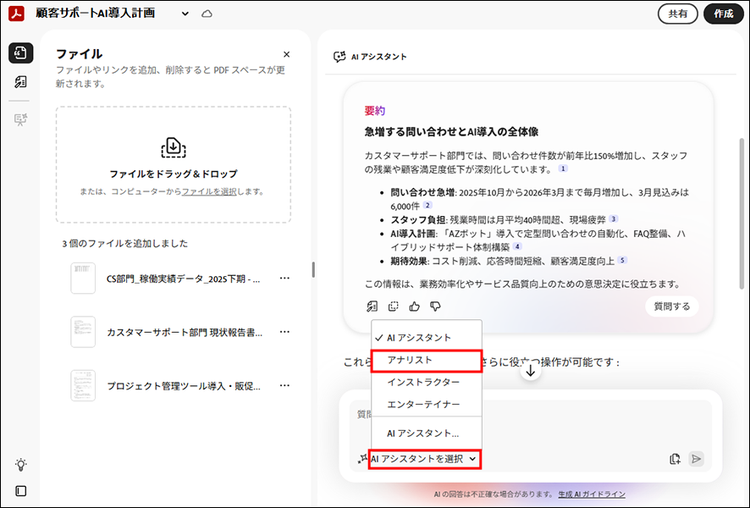Image resolution: width=750 pixels, height=508 pixels.
Task: Choose エンターテイナー from the assistant menu
Action: coord(426,405)
